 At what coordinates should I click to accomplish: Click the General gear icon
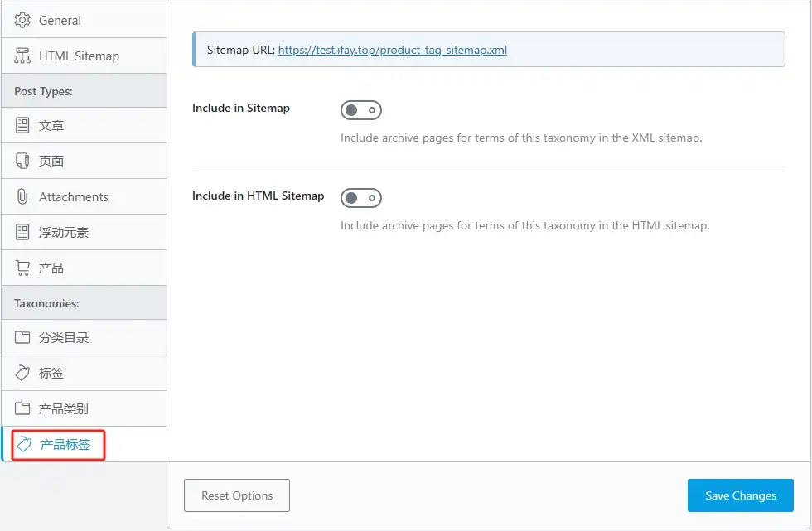(x=22, y=20)
